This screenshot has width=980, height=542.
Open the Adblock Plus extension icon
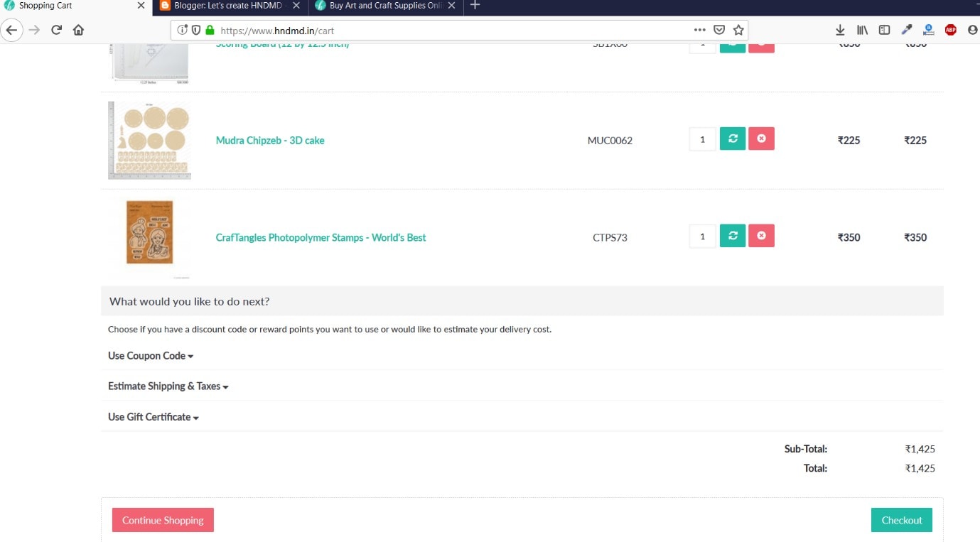click(951, 30)
